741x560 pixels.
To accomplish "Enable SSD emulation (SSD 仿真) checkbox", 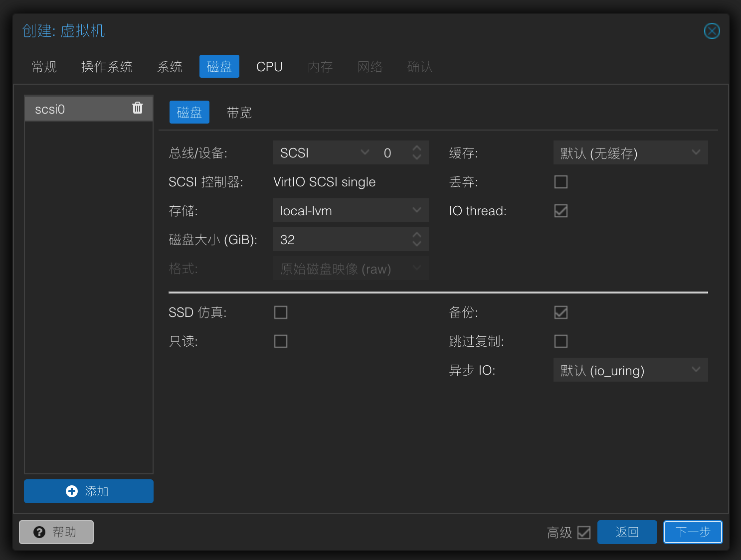I will 281,312.
